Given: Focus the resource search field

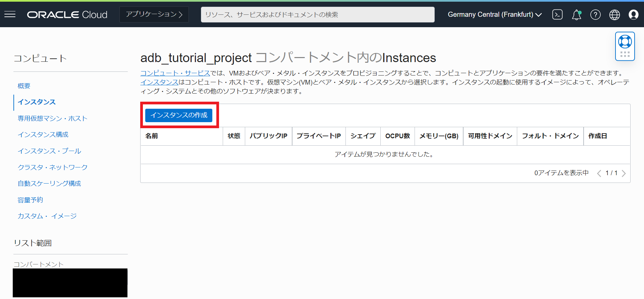Looking at the screenshot, I should coord(318,14).
